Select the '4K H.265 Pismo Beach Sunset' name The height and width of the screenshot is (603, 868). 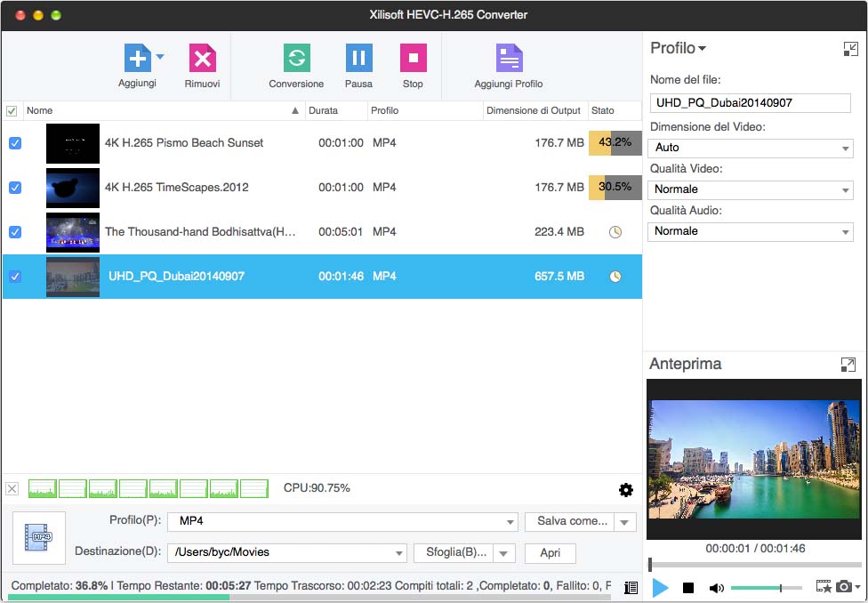point(184,143)
